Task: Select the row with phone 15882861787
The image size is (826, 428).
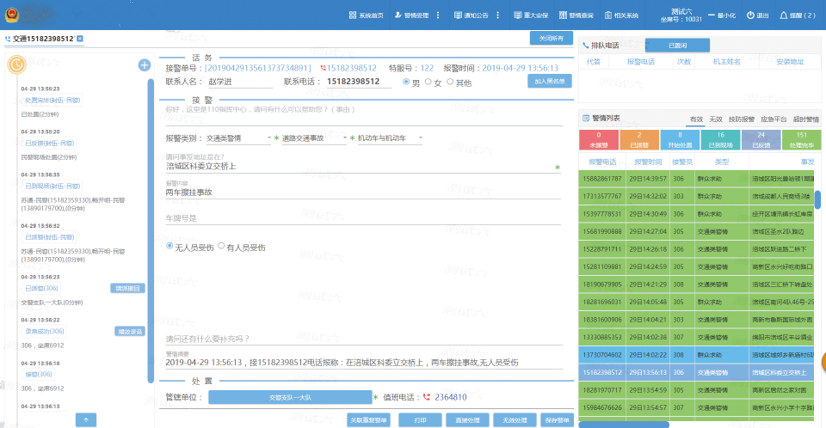Action: tap(696, 179)
